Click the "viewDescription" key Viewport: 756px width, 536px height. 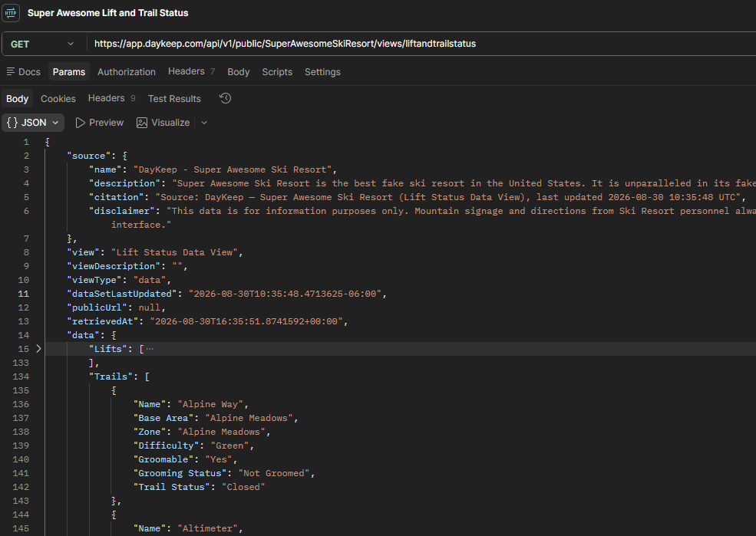[114, 266]
